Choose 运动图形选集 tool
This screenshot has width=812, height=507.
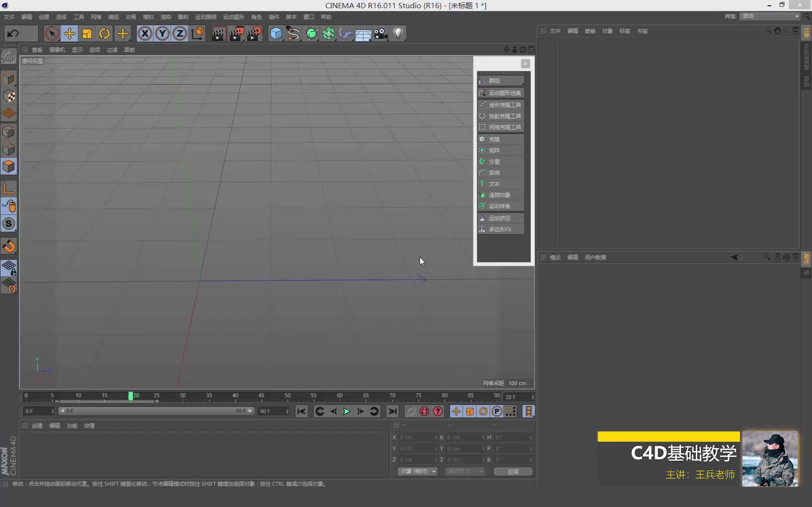501,93
